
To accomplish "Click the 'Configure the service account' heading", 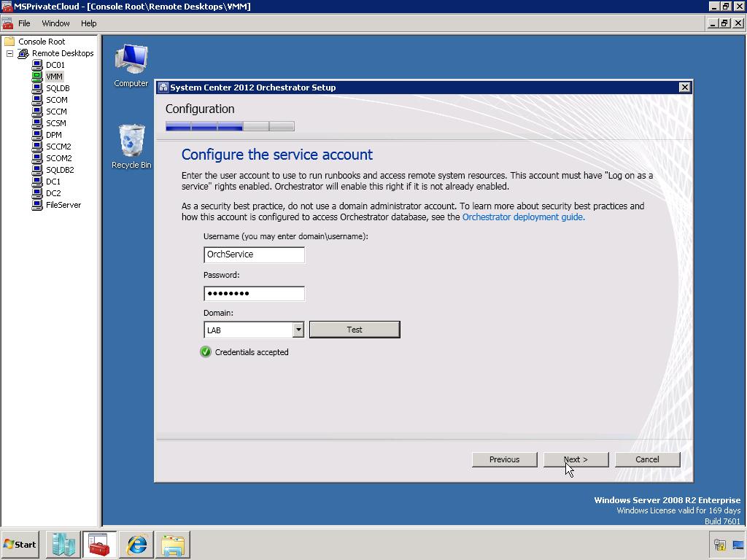I will coord(276,155).
